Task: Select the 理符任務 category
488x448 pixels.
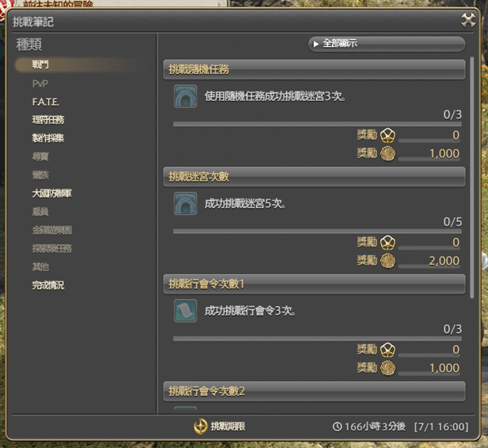Action: pos(48,120)
